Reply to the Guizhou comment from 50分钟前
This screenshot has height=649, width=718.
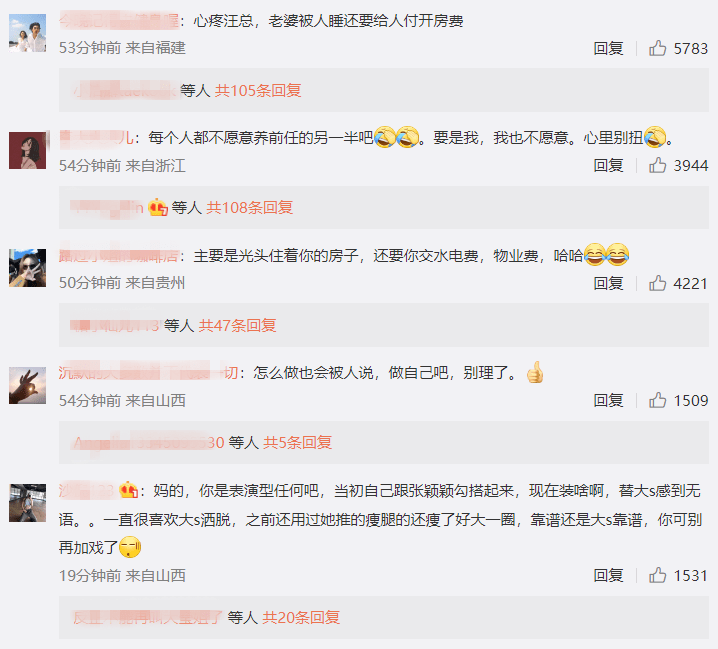point(608,284)
